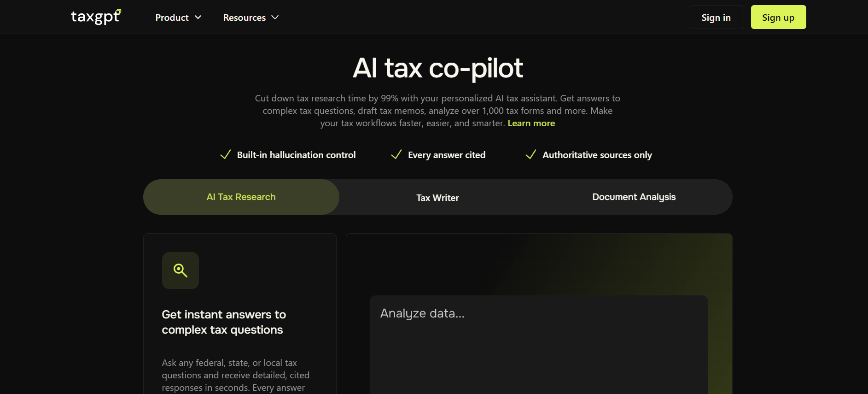Expand the Resources dropdown menu
Viewport: 868px width, 394px height.
251,18
